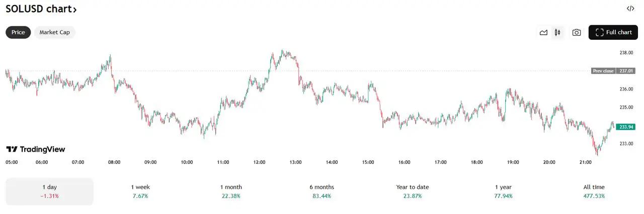The height and width of the screenshot is (214, 644).
Task: Open SOLUSD chart heading link
Action: tap(41, 9)
